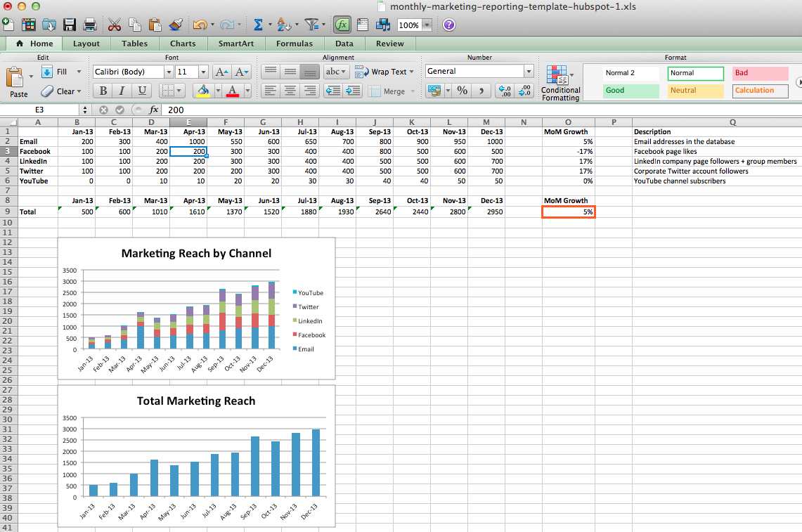Click the Save floppy disk icon
The height and width of the screenshot is (532, 802).
[70, 25]
